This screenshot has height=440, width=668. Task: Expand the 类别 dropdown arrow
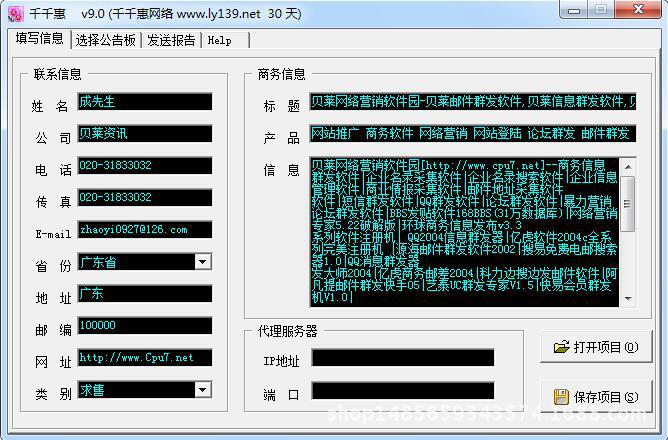[x=203, y=389]
